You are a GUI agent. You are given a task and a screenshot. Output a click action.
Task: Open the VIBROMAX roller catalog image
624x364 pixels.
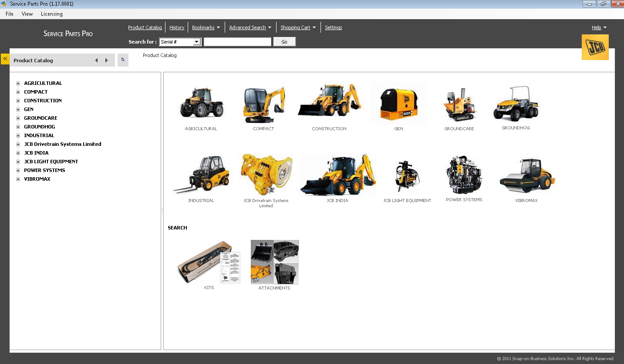tap(526, 174)
